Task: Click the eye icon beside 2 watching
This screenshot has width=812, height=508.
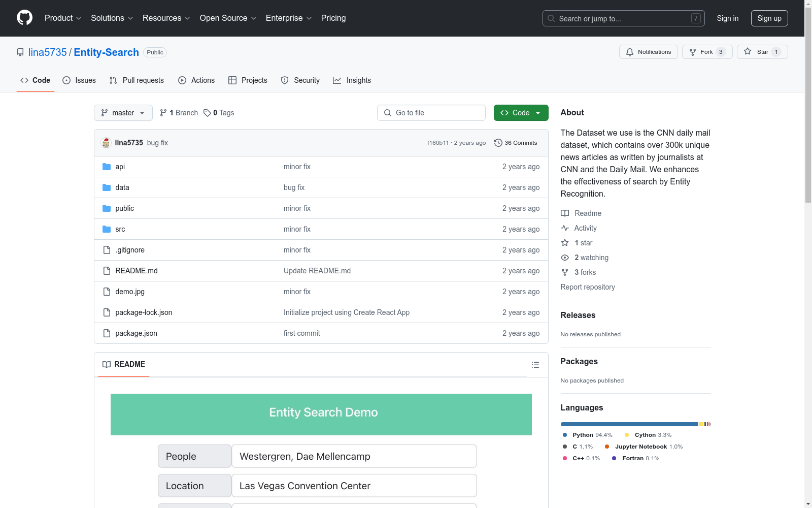Action: coord(565,258)
